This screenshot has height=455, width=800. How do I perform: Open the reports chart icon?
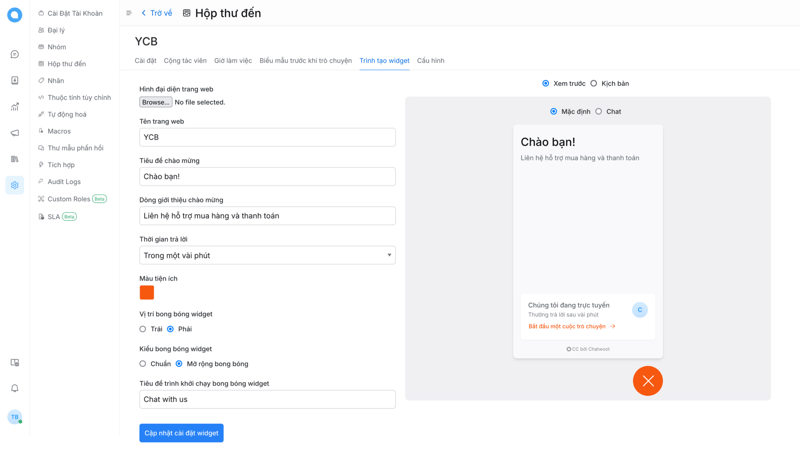tap(14, 106)
